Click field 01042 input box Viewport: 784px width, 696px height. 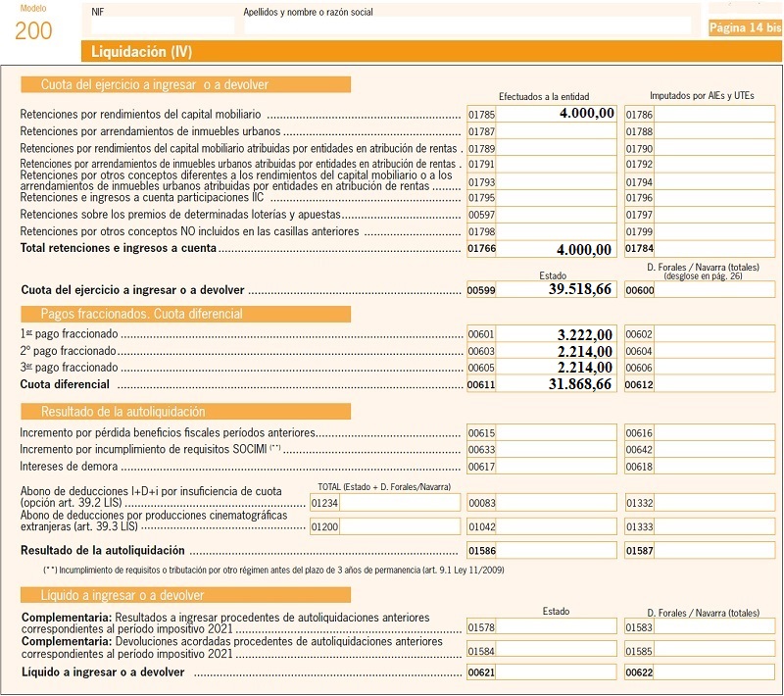pyautogui.click(x=556, y=526)
